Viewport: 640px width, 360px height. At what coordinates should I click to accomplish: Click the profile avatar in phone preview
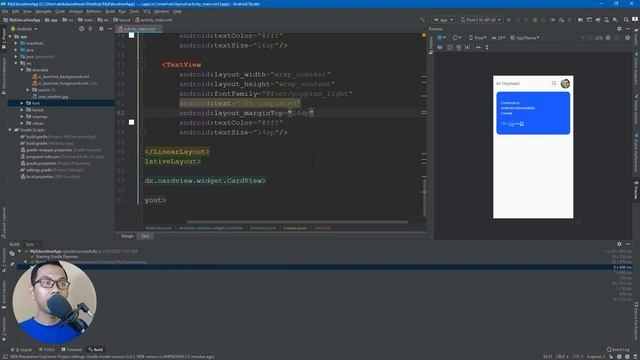pos(565,83)
